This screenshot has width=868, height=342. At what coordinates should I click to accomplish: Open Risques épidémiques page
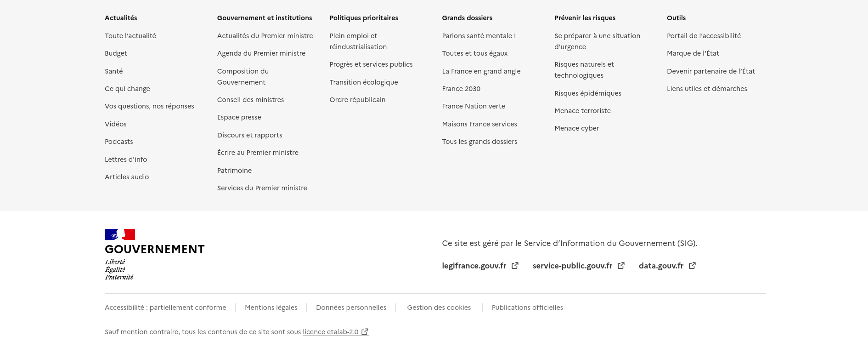(587, 93)
